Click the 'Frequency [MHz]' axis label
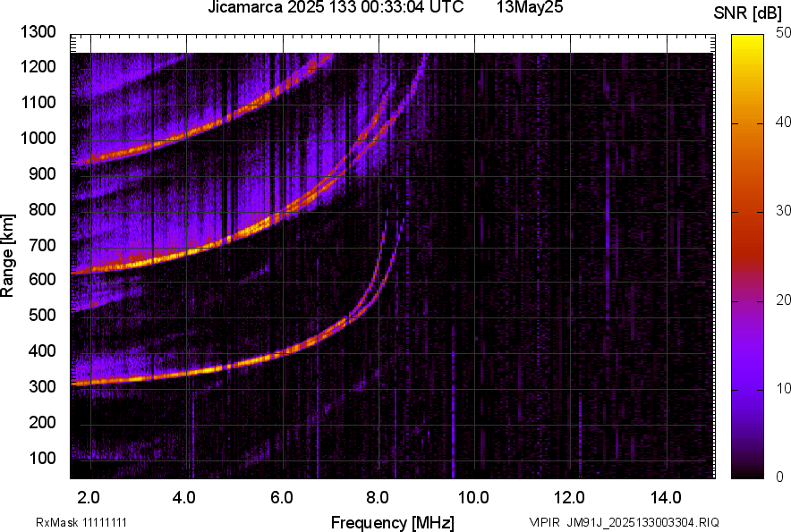This screenshot has width=791, height=532. 393,522
